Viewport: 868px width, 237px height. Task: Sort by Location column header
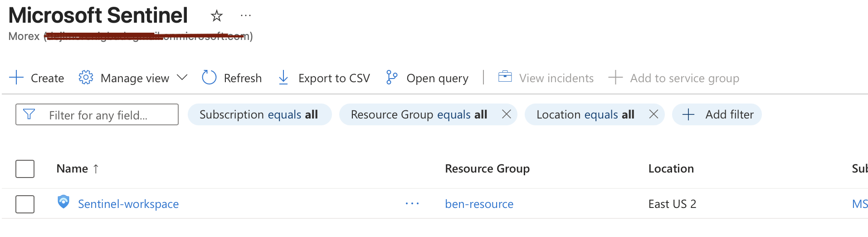[671, 168]
